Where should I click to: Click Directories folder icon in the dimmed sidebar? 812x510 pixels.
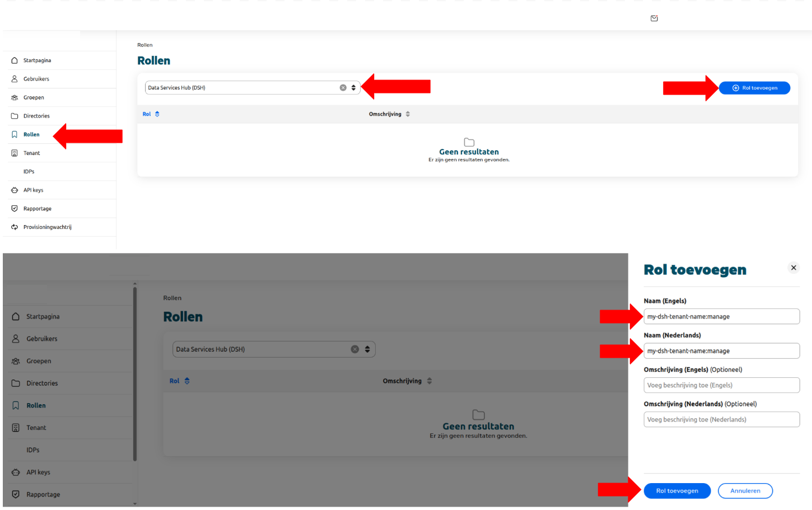[x=16, y=383]
